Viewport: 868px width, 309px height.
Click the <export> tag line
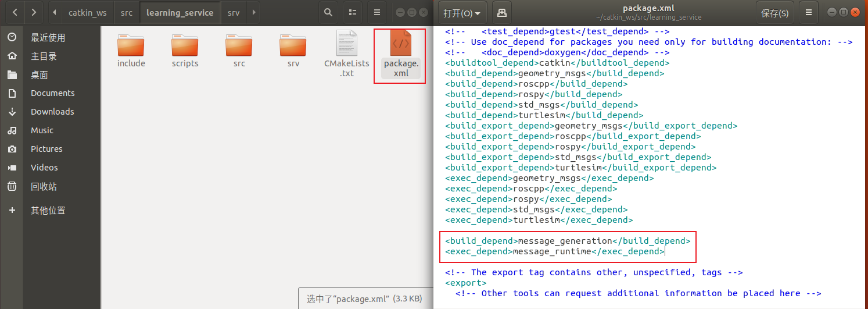[465, 283]
